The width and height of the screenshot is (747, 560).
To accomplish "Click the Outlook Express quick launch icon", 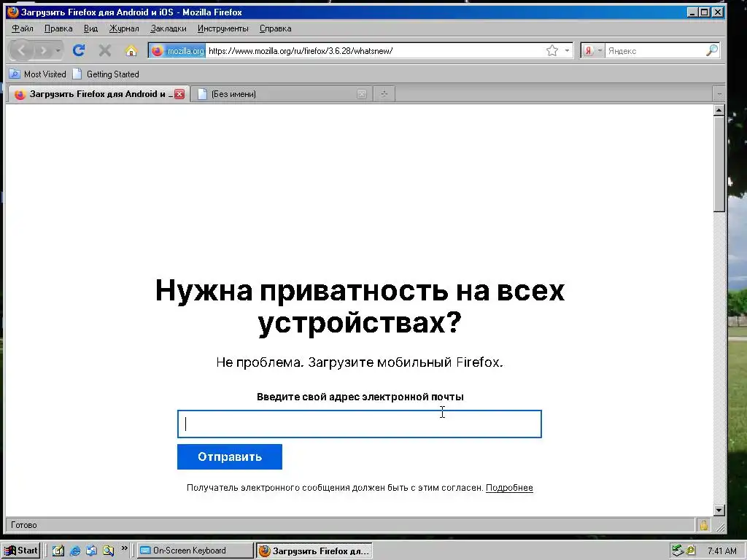I will point(91,551).
